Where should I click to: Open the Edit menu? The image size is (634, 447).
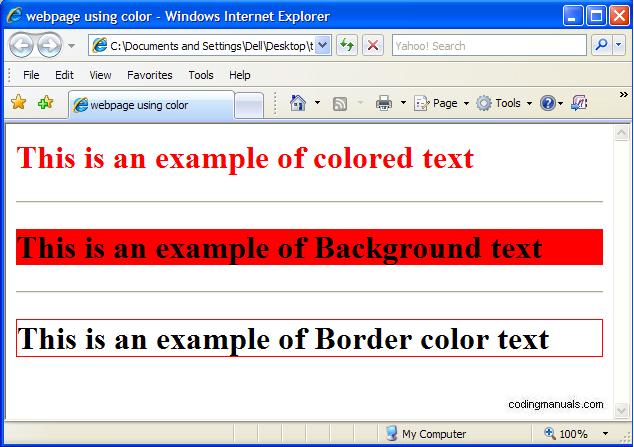coord(64,75)
